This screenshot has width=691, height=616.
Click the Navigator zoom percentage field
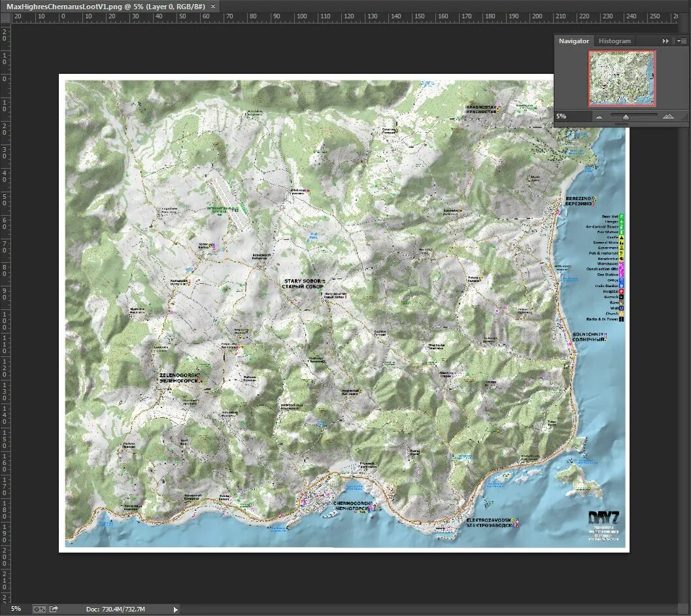[571, 116]
